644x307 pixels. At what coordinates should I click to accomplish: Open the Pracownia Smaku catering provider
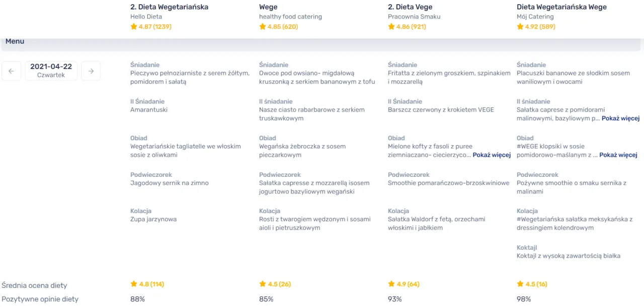click(414, 16)
